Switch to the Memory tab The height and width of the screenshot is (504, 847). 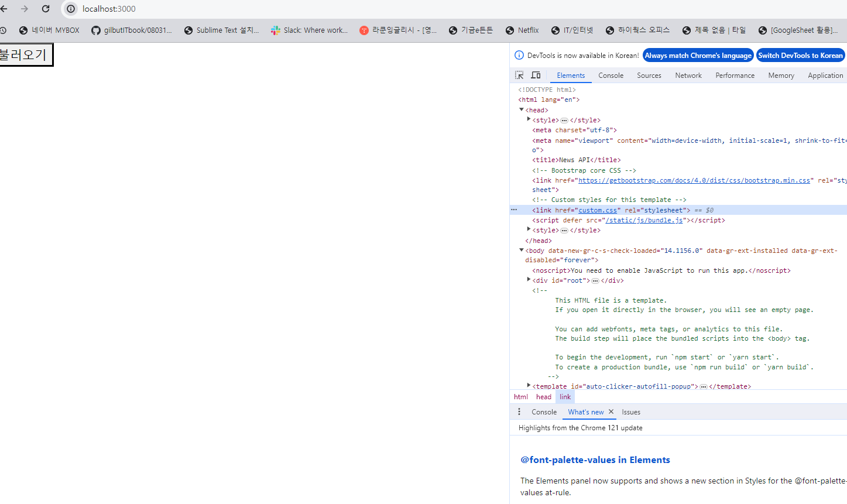coord(781,76)
